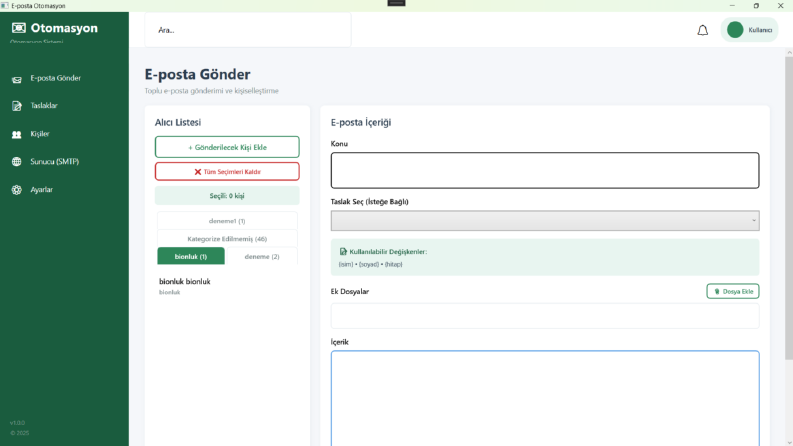Click the Dosya Ekle button
Viewport: 793px width, 446px height.
click(733, 291)
